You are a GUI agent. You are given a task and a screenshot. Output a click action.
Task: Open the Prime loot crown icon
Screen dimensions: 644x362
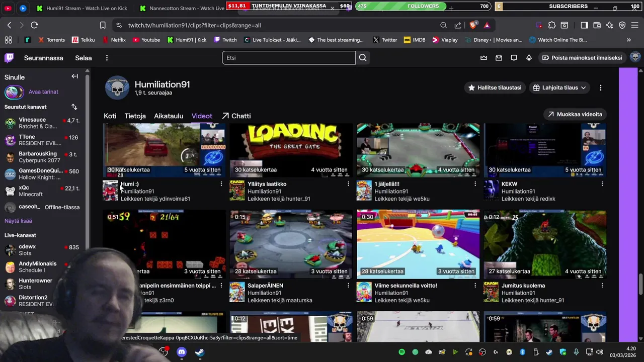(x=484, y=58)
